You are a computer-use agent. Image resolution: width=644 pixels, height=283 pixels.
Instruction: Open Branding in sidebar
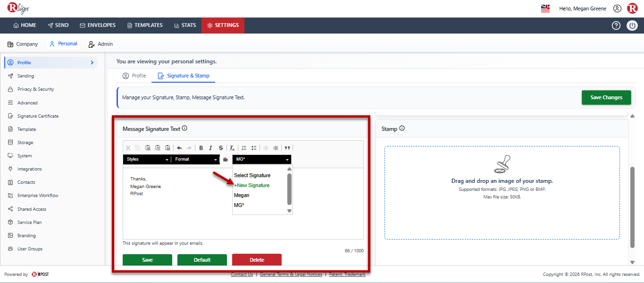pyautogui.click(x=26, y=235)
